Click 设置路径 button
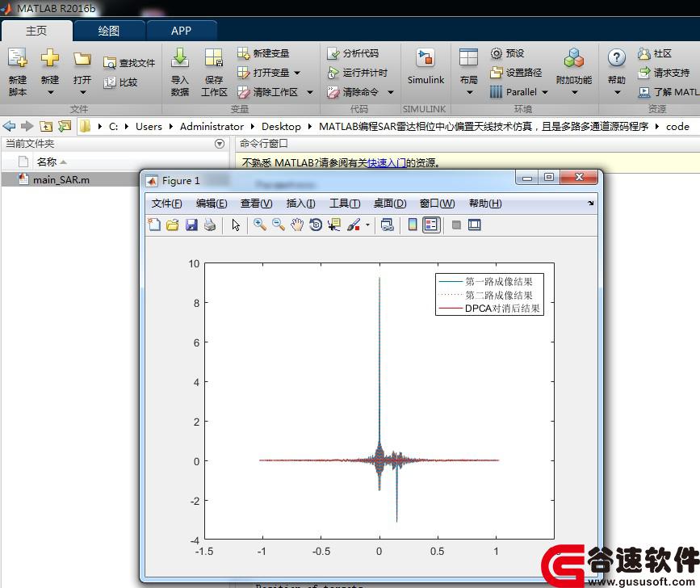 click(x=516, y=73)
